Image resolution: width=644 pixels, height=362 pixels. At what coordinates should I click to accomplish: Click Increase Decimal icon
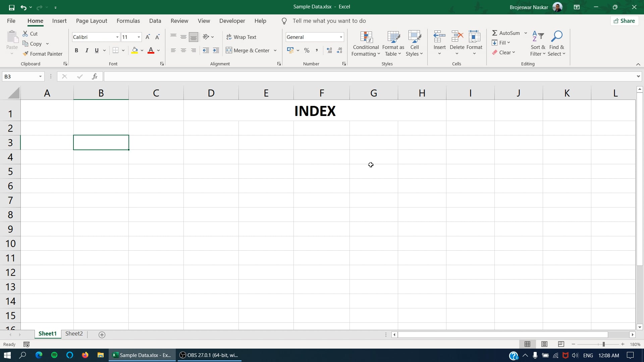329,50
